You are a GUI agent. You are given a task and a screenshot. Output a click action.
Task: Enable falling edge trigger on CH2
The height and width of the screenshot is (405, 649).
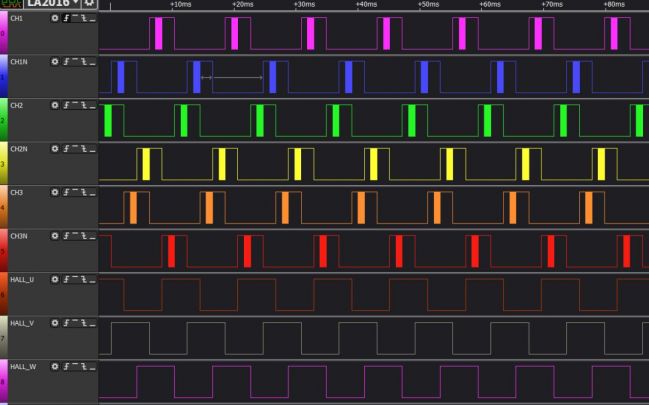(85, 104)
